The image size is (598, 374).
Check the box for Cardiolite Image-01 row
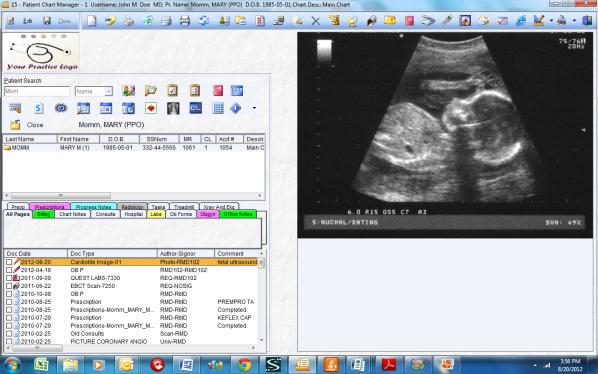(x=9, y=262)
